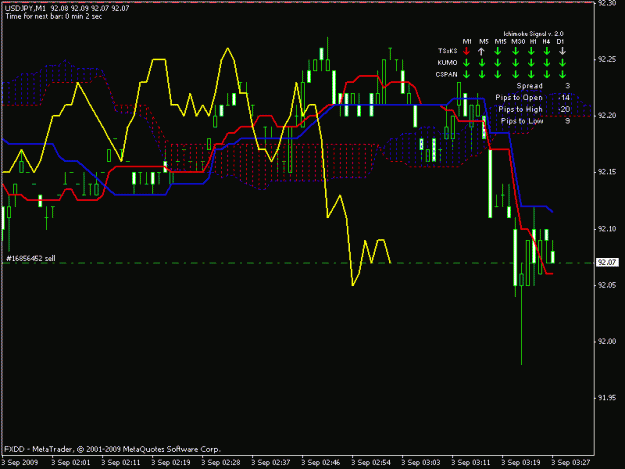Select the M5 column header
Image resolution: width=625 pixels, height=469 pixels.
(483, 41)
